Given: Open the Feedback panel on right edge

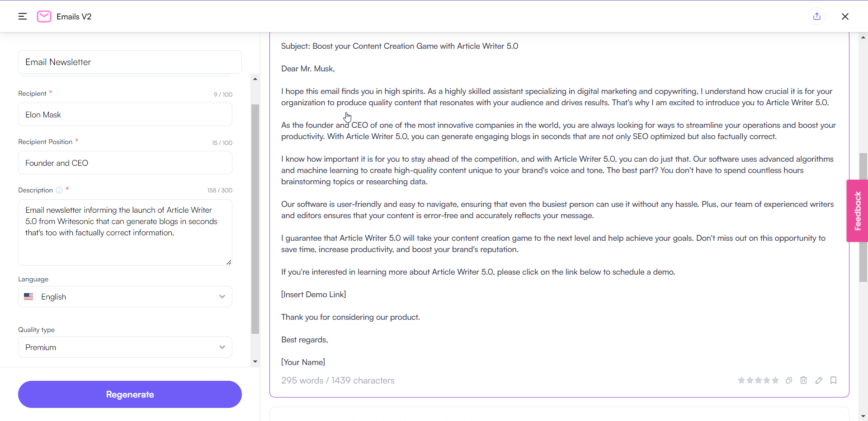Looking at the screenshot, I should (857, 210).
